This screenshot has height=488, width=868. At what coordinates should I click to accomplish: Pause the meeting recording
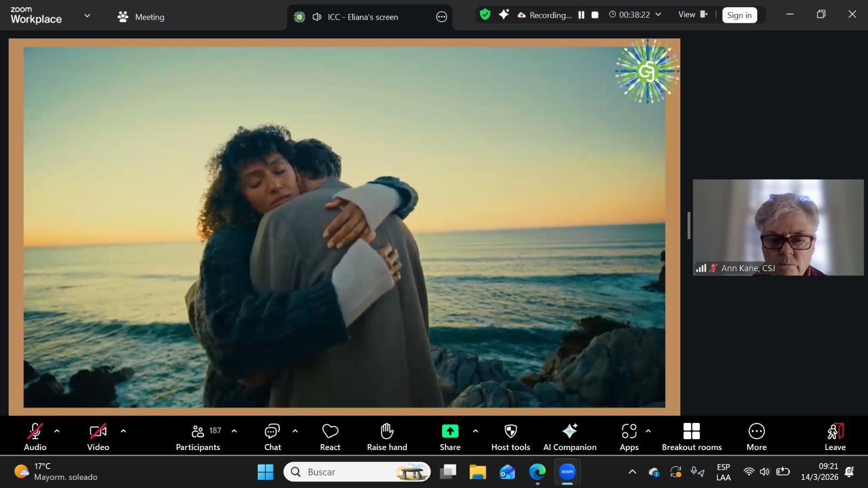click(x=582, y=15)
